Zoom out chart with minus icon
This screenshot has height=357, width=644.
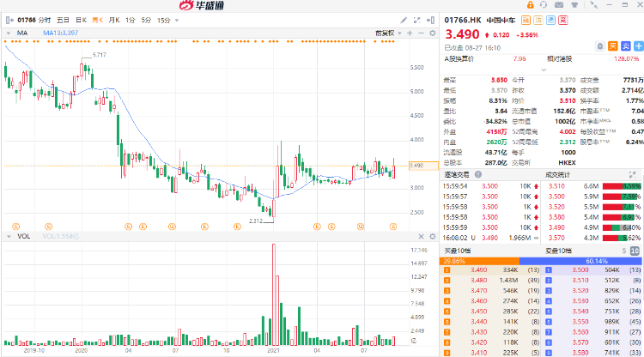421,33
